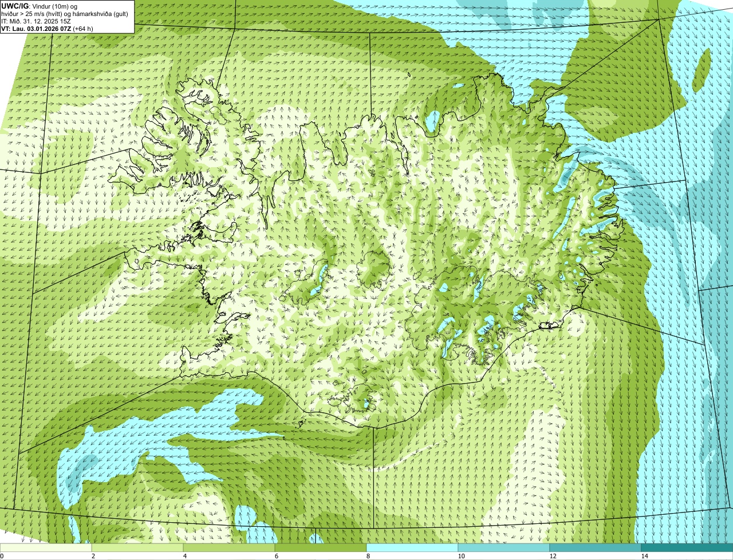This screenshot has height=560, width=733.
Task: Click the '14' label on the color scale
Action: [x=644, y=556]
